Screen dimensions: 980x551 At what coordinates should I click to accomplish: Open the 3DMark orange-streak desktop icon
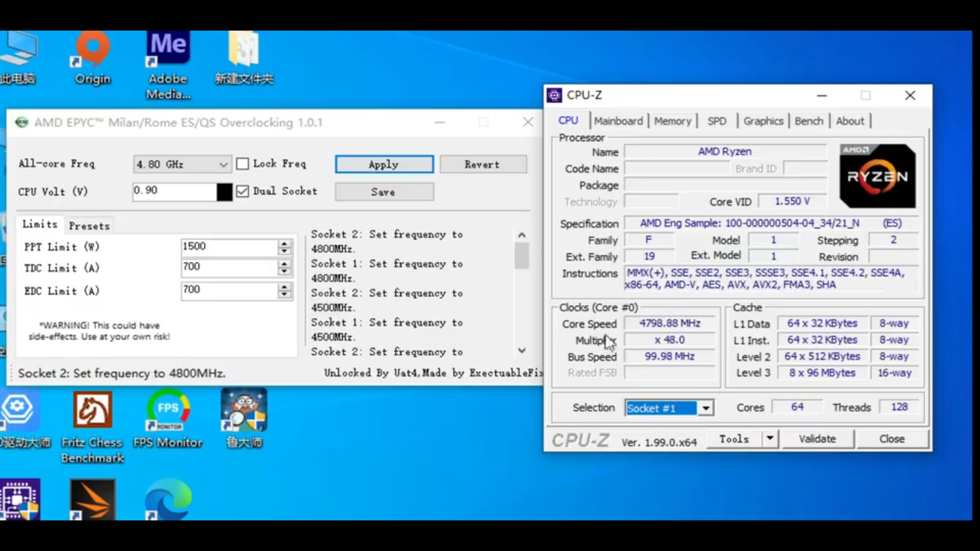(93, 500)
